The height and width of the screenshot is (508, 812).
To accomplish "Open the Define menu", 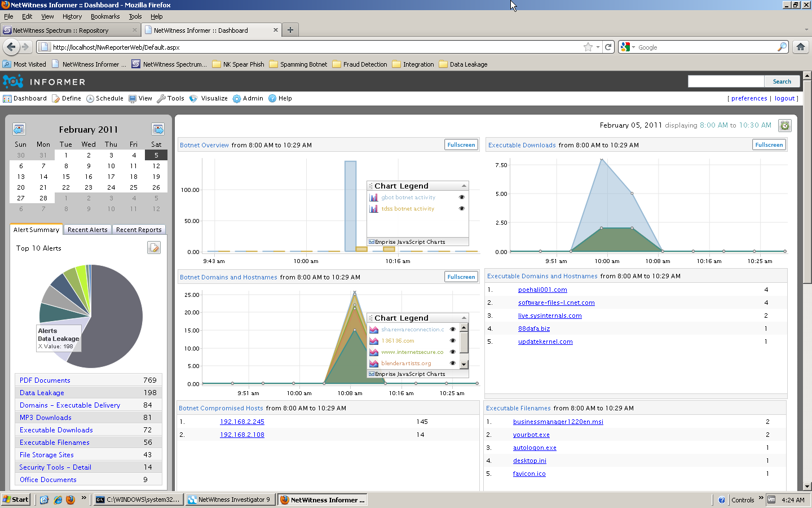I will pyautogui.click(x=67, y=98).
